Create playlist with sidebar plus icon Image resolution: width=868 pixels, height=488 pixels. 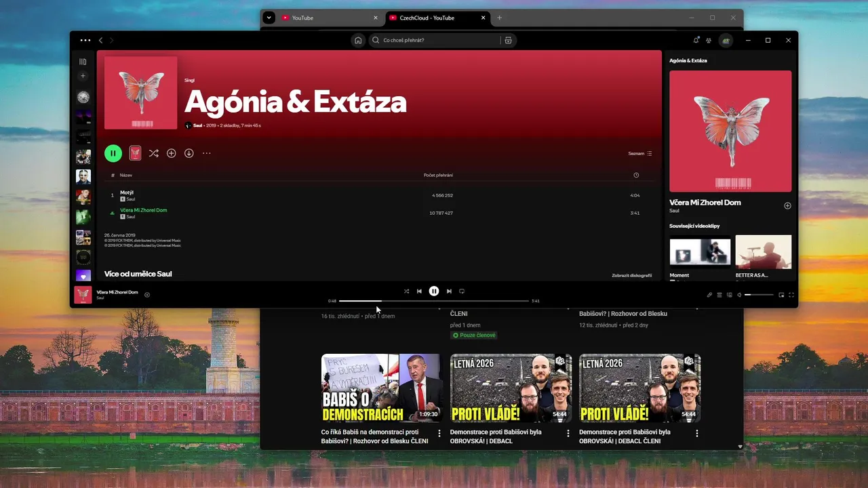coord(83,76)
